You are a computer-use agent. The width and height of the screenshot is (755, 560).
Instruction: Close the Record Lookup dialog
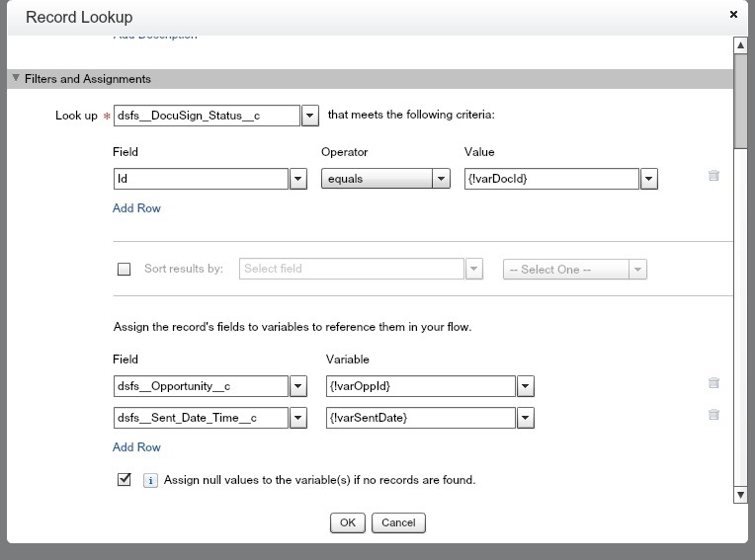pos(733,15)
